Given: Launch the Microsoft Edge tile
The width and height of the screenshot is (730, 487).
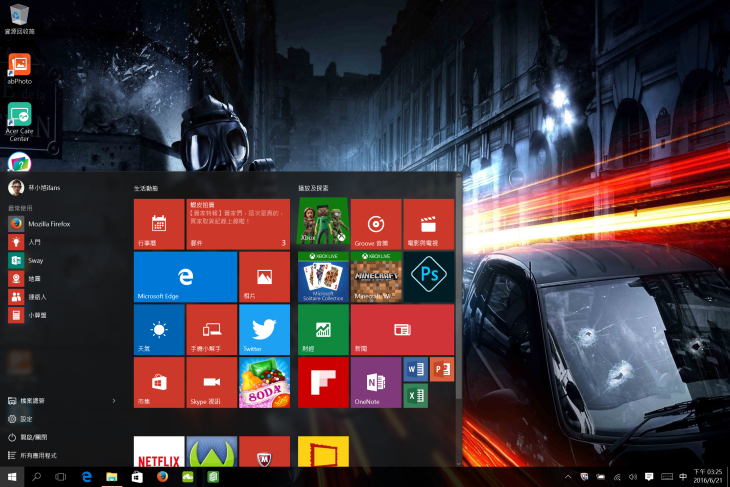Looking at the screenshot, I should [185, 277].
